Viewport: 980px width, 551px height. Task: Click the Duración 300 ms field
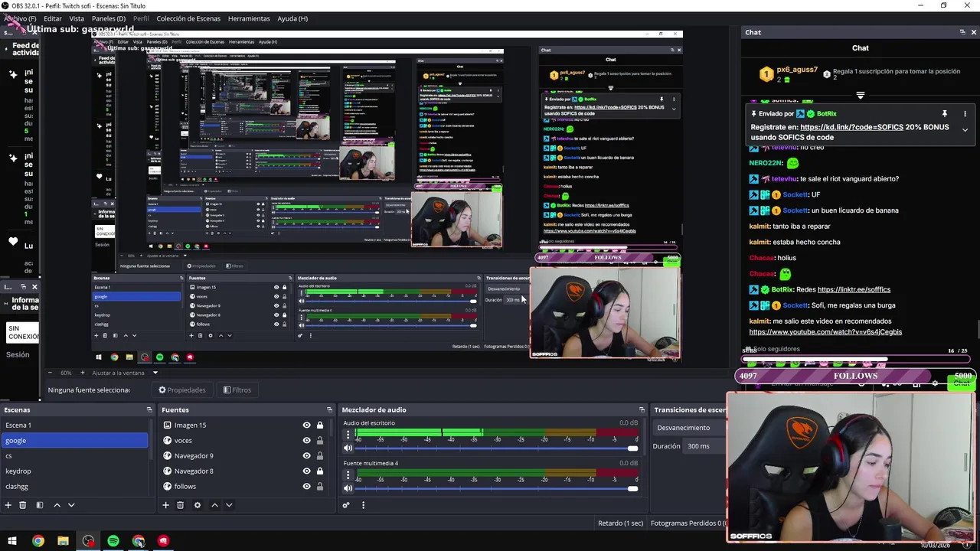pyautogui.click(x=704, y=446)
